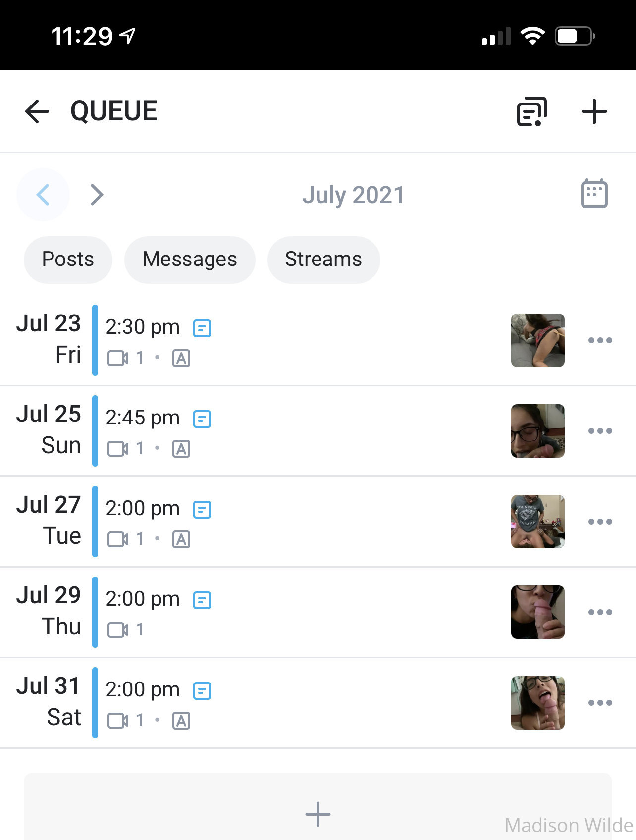Filter the queue by Posts
636x840 pixels.
(68, 260)
